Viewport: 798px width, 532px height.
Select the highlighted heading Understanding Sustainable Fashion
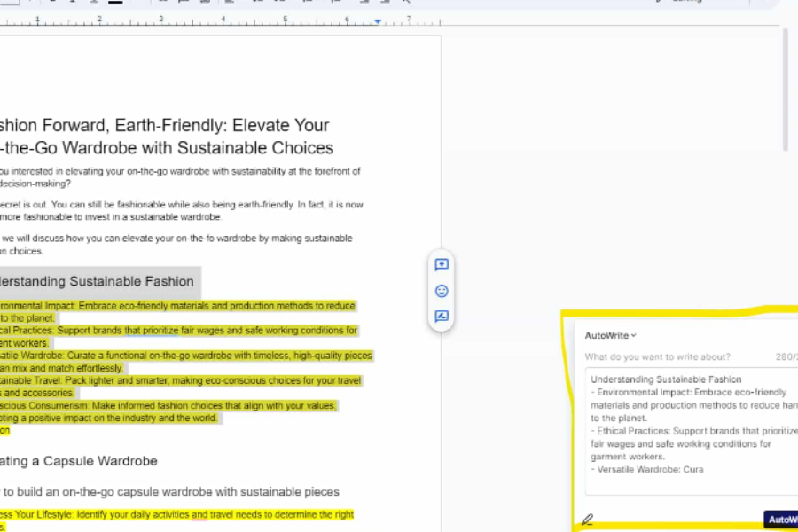pyautogui.click(x=98, y=281)
